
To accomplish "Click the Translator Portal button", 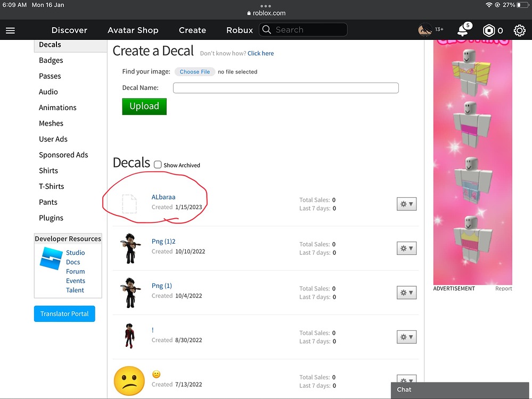I will point(64,313).
